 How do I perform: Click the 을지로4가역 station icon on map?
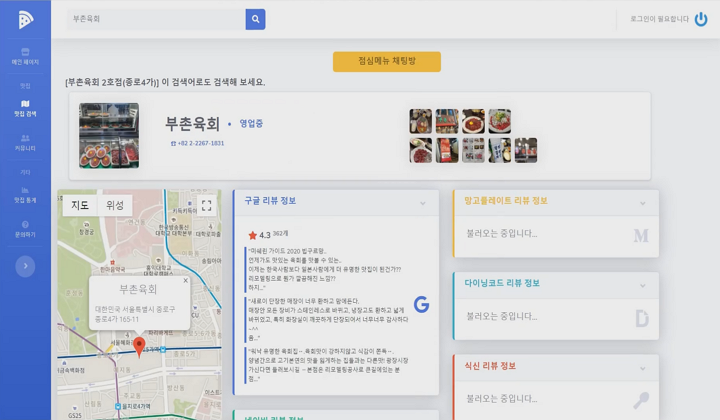pos(118,406)
